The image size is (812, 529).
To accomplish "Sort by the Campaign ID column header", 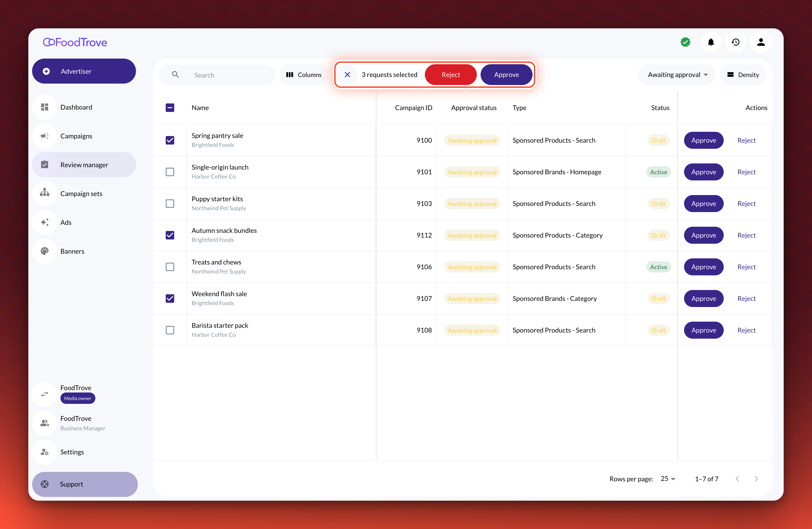I will pos(414,107).
